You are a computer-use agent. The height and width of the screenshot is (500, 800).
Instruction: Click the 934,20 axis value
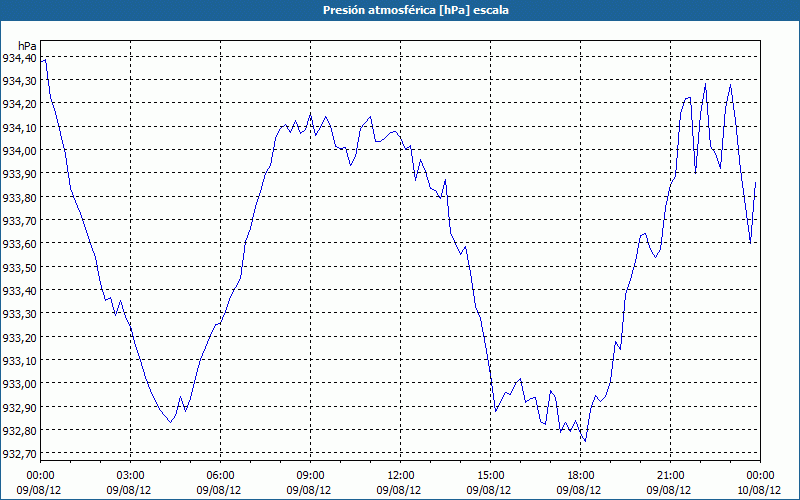[x=19, y=104]
